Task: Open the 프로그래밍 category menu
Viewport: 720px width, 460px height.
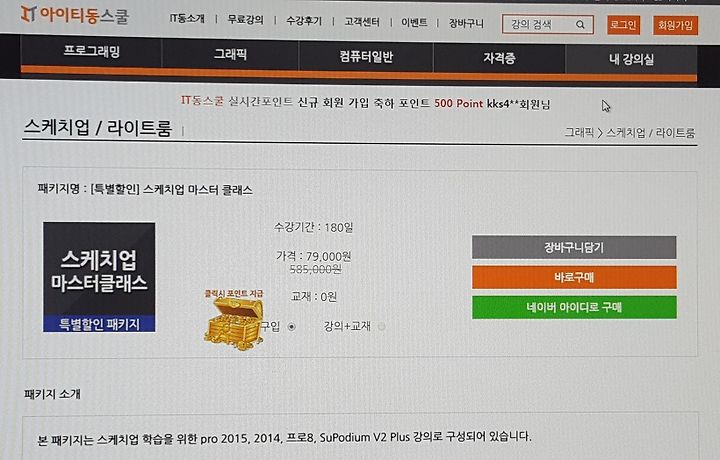Action: (91, 51)
